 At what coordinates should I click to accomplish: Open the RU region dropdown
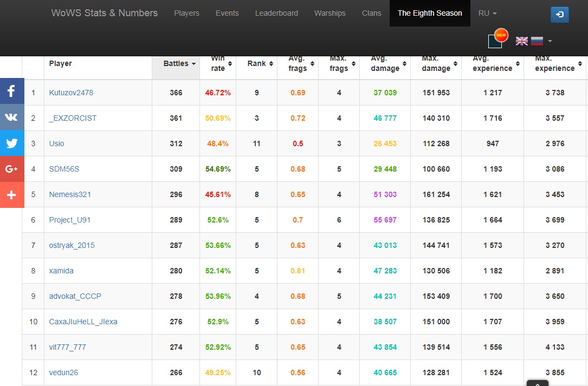point(487,13)
